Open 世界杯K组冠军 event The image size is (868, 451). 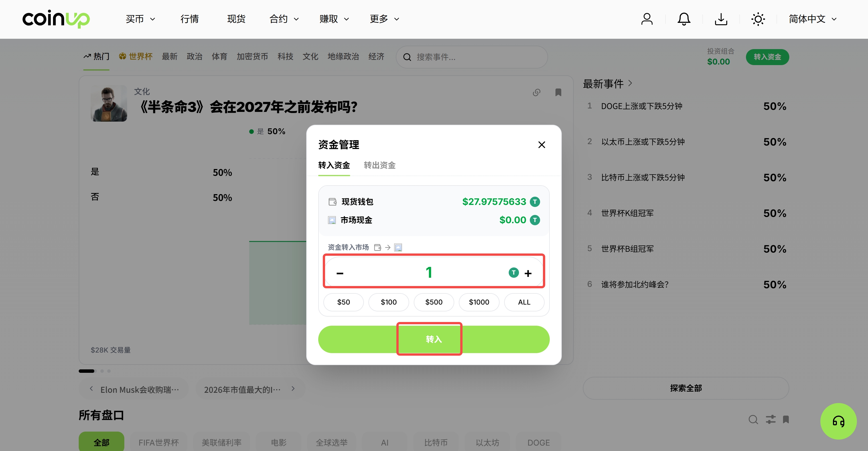[x=686, y=213]
